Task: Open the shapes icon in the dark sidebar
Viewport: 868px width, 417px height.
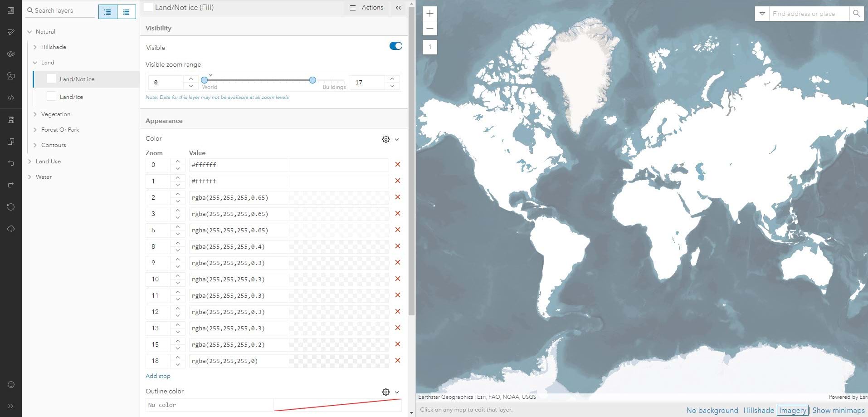Action: tap(11, 76)
